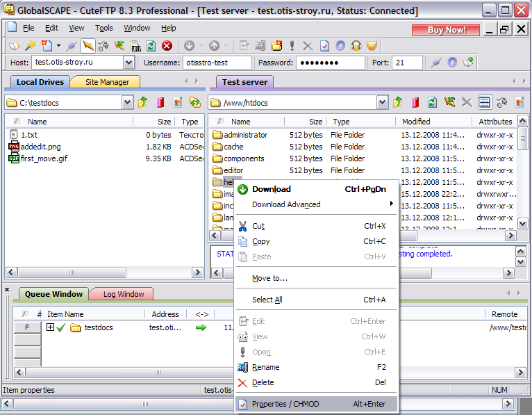
Task: Click the green Refresh icon in main toolbar
Action: tap(151, 45)
